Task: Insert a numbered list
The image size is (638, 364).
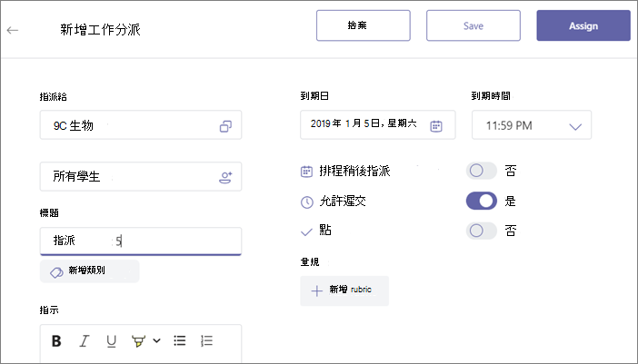Action: click(x=206, y=340)
